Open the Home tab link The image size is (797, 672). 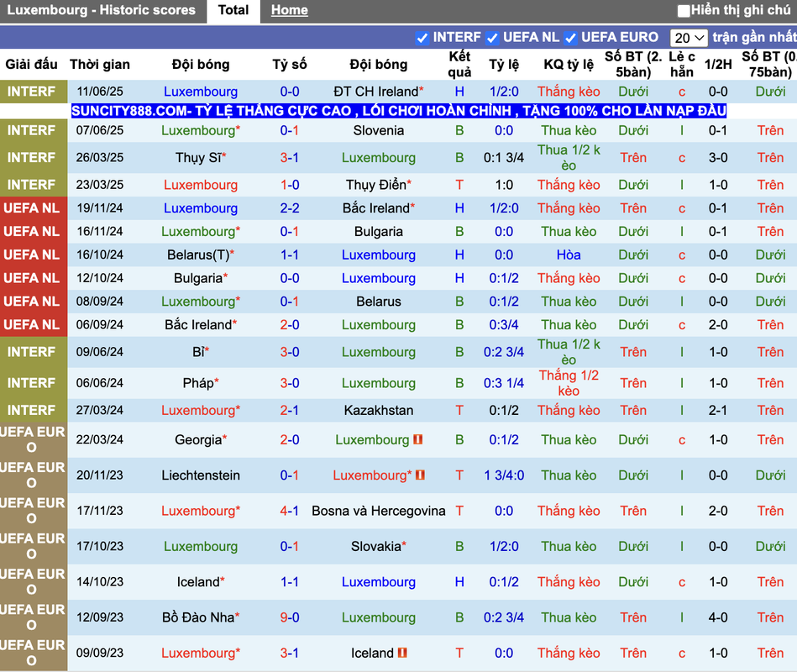[289, 10]
